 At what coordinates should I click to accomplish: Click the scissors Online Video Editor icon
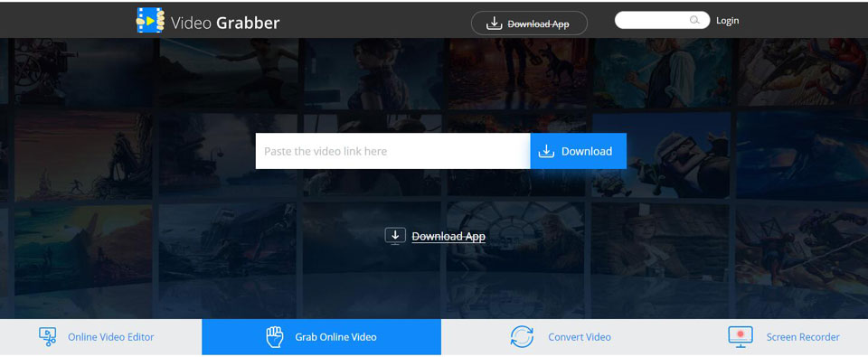(48, 336)
